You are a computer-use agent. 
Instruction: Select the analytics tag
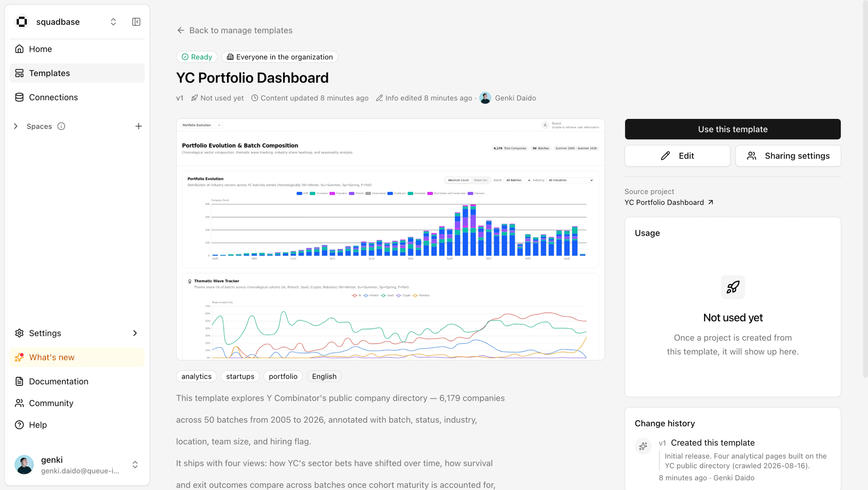click(197, 377)
